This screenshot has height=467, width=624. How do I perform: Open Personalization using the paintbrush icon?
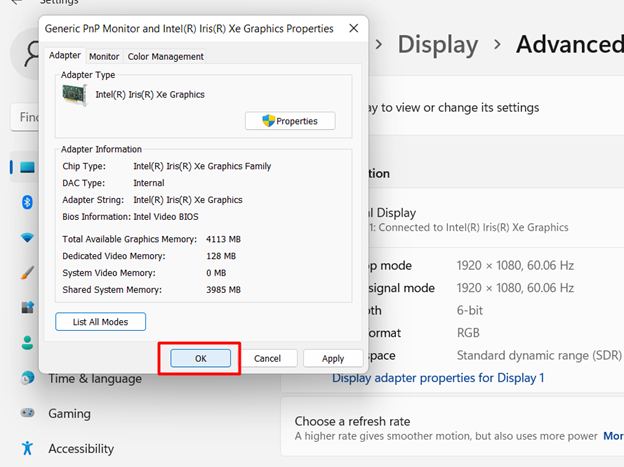[27, 272]
